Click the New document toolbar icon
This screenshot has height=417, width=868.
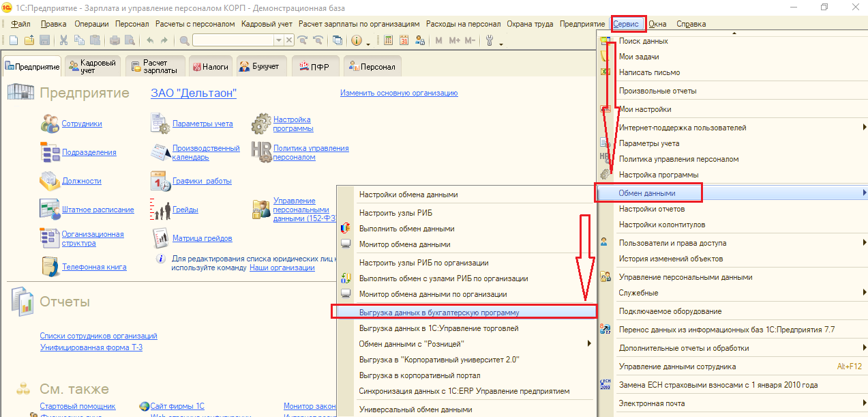14,40
